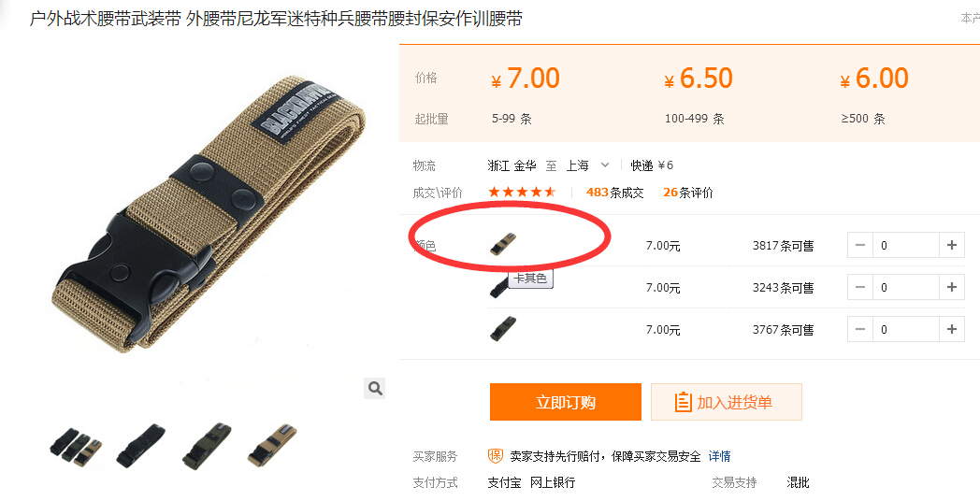Increase quantity for the 3767-stock belt
The width and height of the screenshot is (980, 501).
[952, 329]
